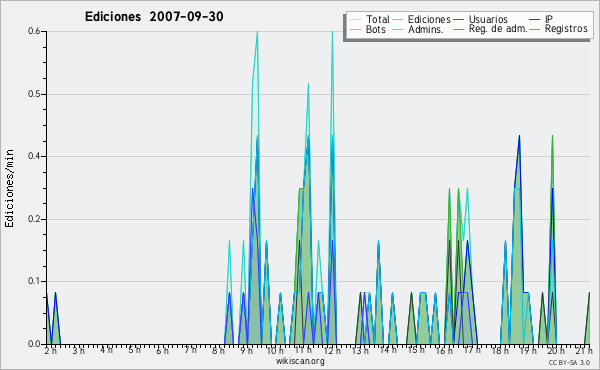Select the 'Admins.' legend entry
600x370 pixels.
pyautogui.click(x=426, y=29)
